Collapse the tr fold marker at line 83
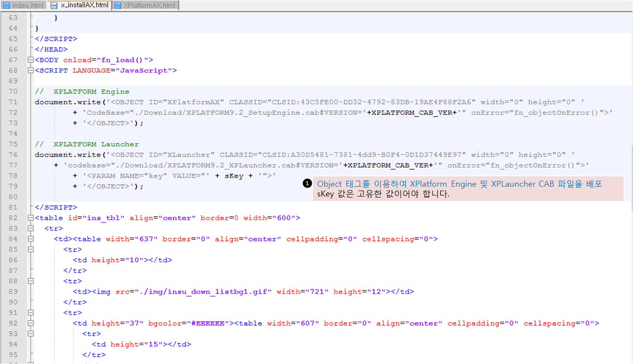 click(x=31, y=228)
